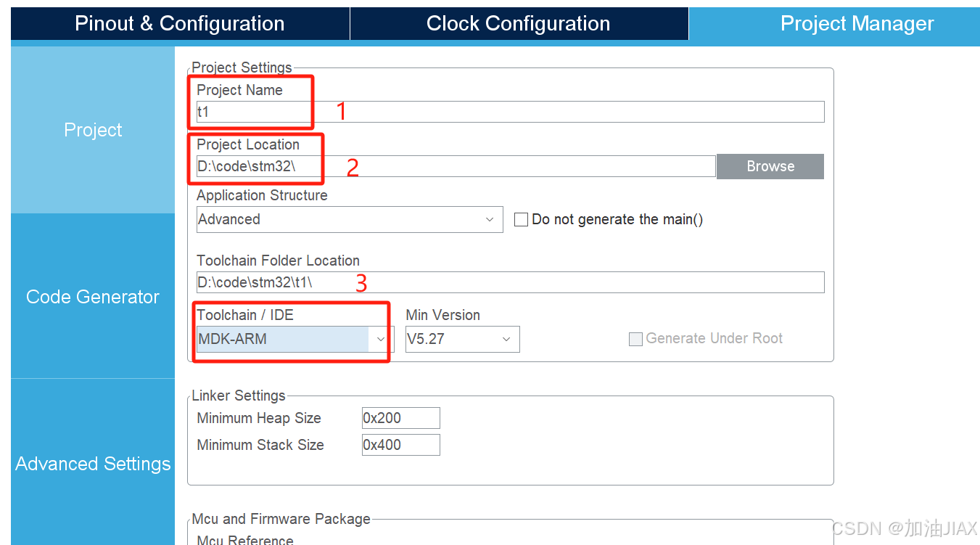Toggle the Generate Under Root checkbox
Screen dimensions: 980x545
[x=635, y=339]
